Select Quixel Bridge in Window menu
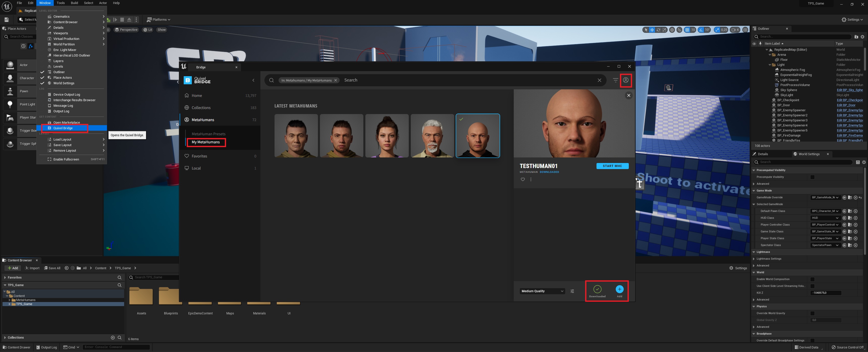 coord(63,128)
